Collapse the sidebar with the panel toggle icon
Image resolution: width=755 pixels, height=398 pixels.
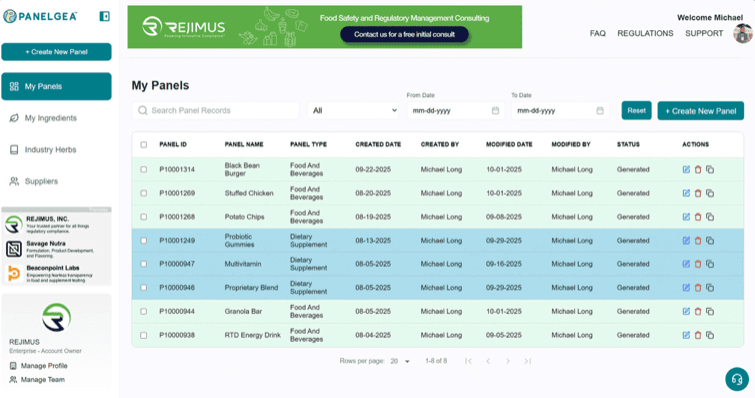click(x=104, y=16)
